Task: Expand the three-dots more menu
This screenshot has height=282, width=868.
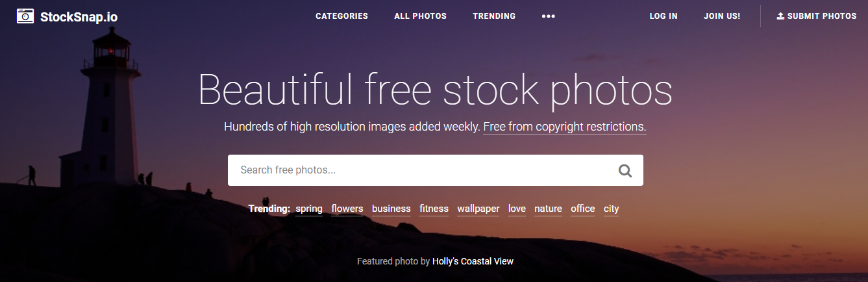Action: pos(549,16)
